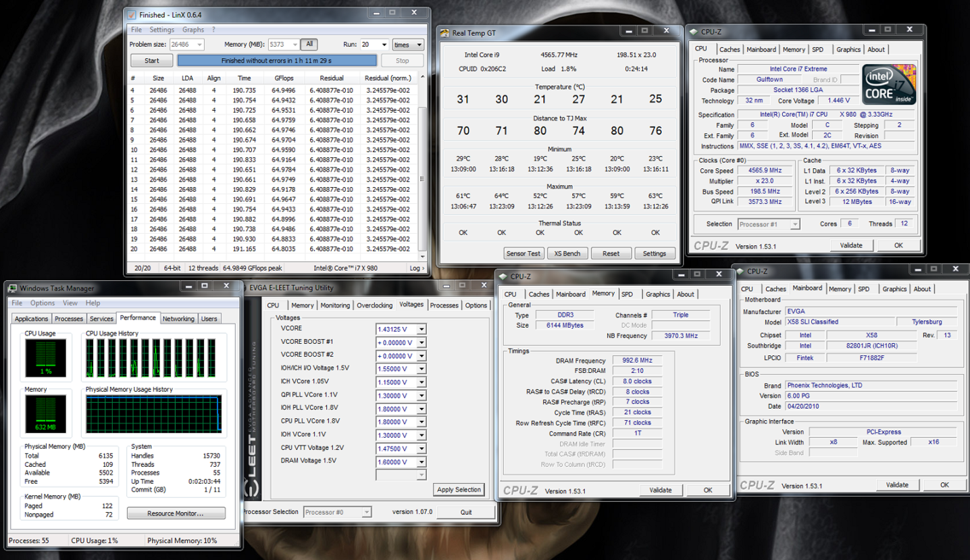Open the Processor #1 Selection dropdown in CPU-Z

coord(795,224)
